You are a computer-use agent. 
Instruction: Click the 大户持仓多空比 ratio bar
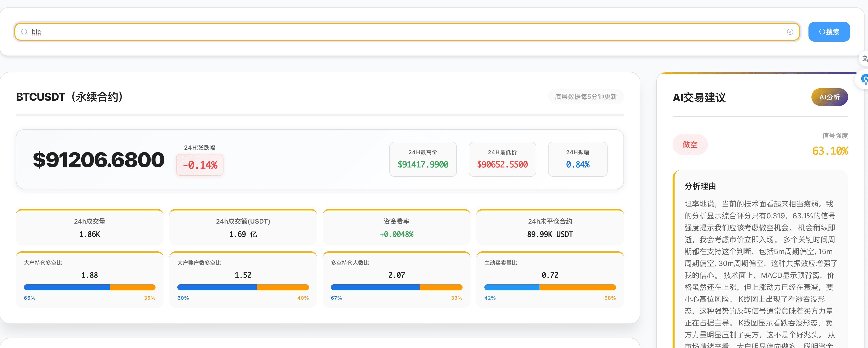tap(89, 287)
